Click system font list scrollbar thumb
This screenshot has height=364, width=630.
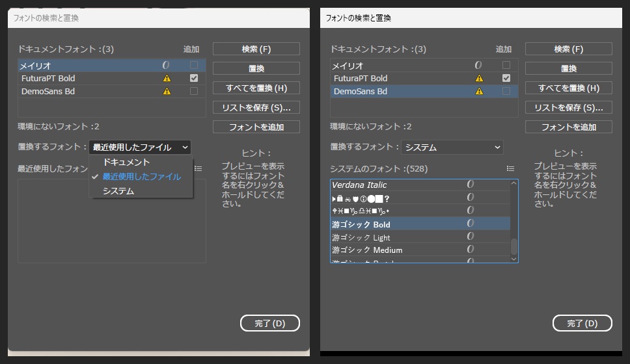514,247
